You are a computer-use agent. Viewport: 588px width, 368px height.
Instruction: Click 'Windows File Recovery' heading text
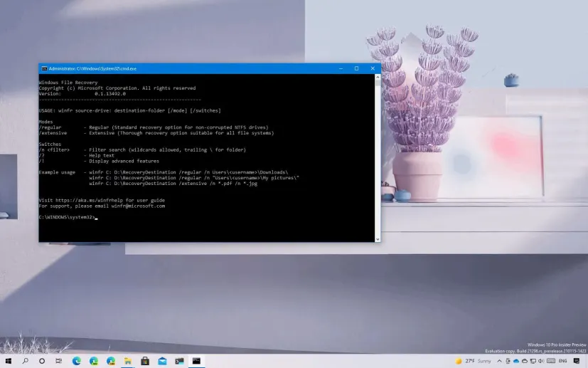click(x=68, y=83)
